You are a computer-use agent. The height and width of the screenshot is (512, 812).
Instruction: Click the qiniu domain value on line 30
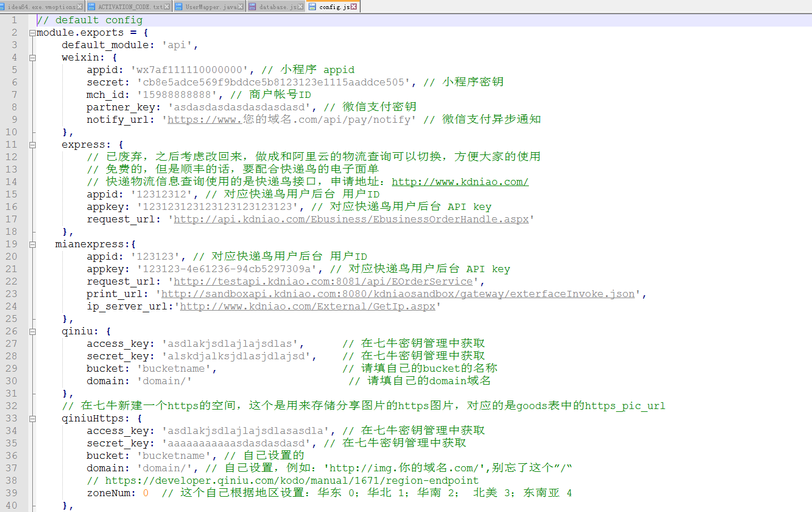pyautogui.click(x=164, y=381)
